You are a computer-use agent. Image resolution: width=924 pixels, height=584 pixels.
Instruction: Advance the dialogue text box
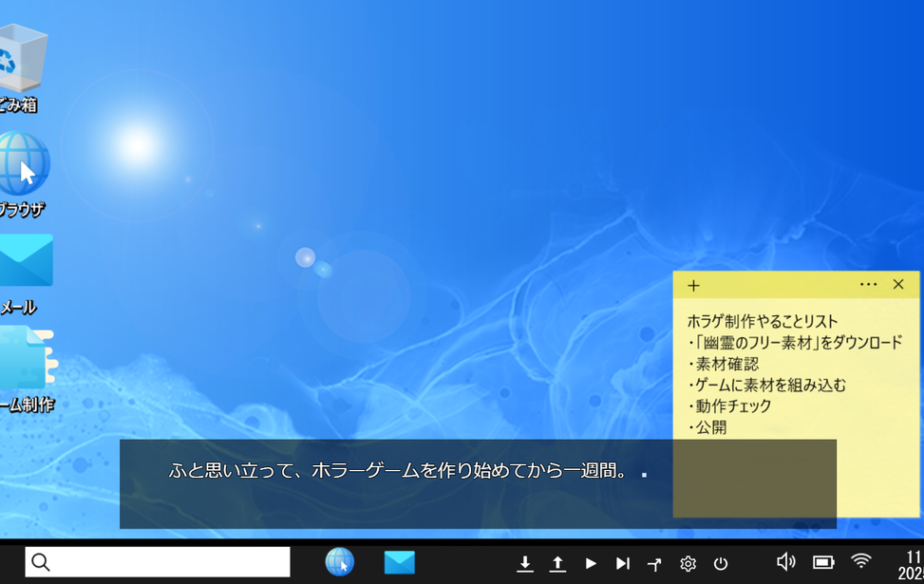coord(478,483)
